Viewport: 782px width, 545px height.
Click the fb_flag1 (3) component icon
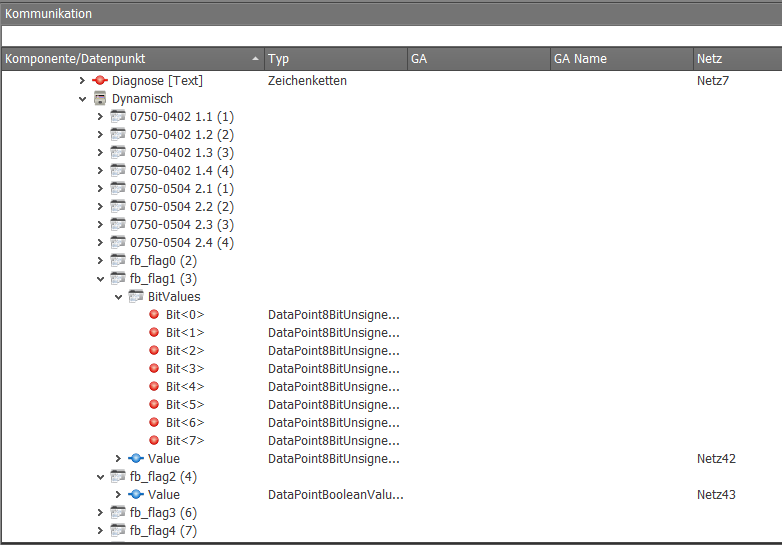click(x=118, y=278)
